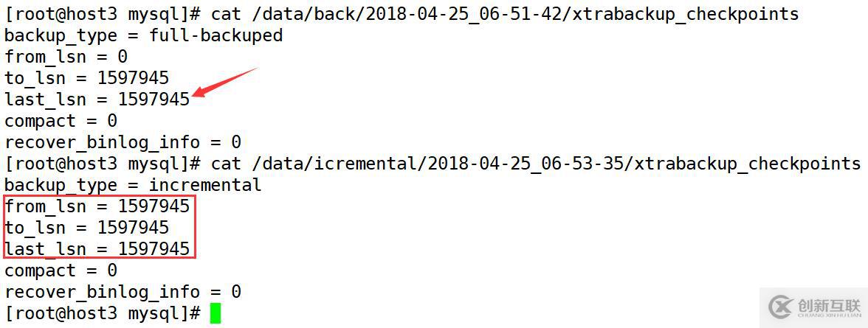Click the red arrow pointing at last_lsn
Image resolution: width=868 pixels, height=328 pixels.
click(224, 82)
